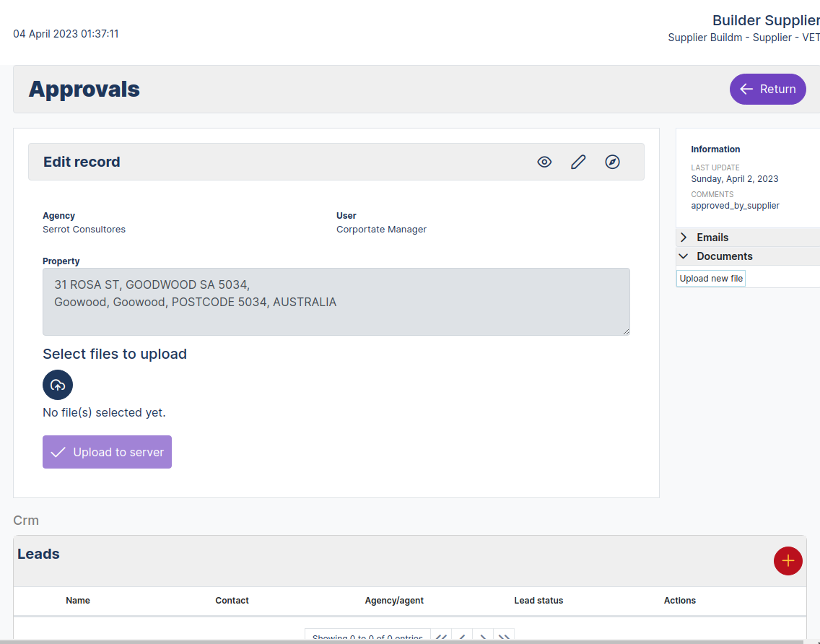This screenshot has width=820, height=644.
Task: Collapse the Documents section
Action: tap(724, 256)
